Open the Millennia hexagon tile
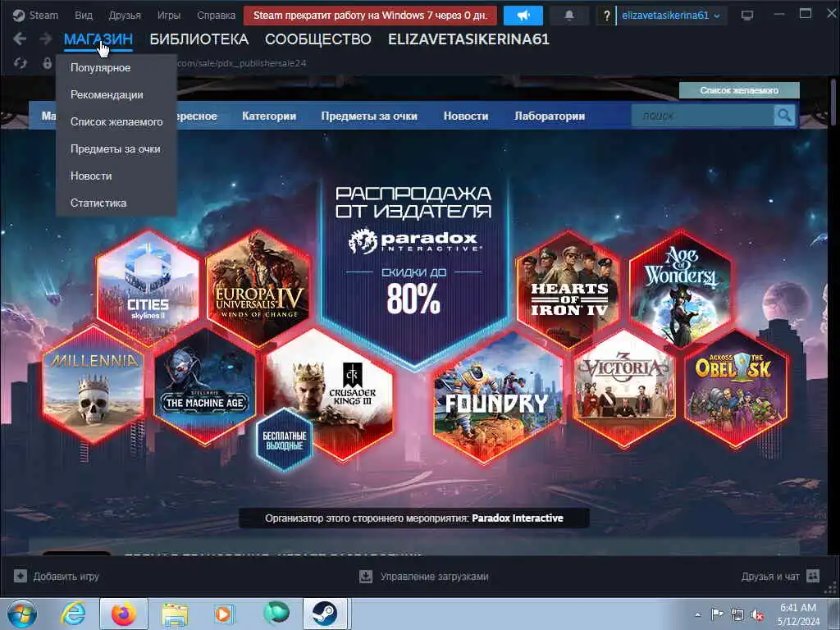Image resolution: width=840 pixels, height=630 pixels. 94,385
